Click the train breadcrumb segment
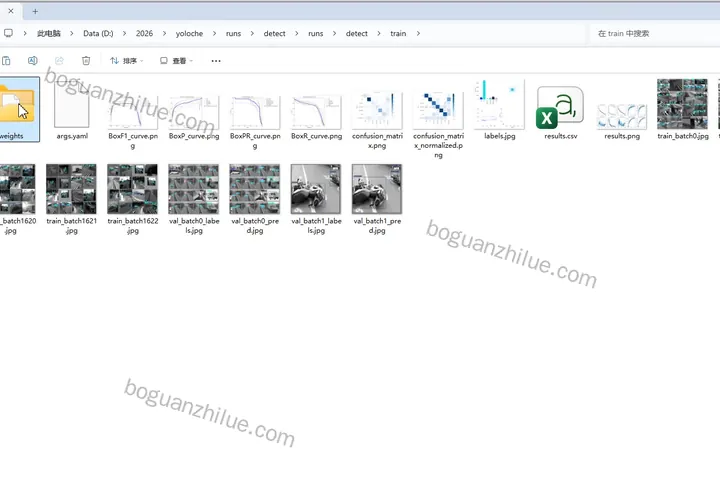 pos(398,34)
